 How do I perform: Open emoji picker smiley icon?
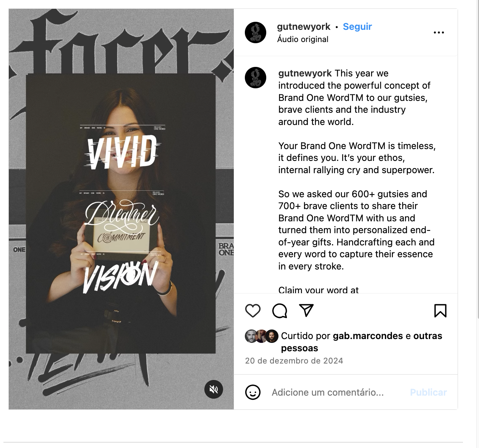pos(252,392)
